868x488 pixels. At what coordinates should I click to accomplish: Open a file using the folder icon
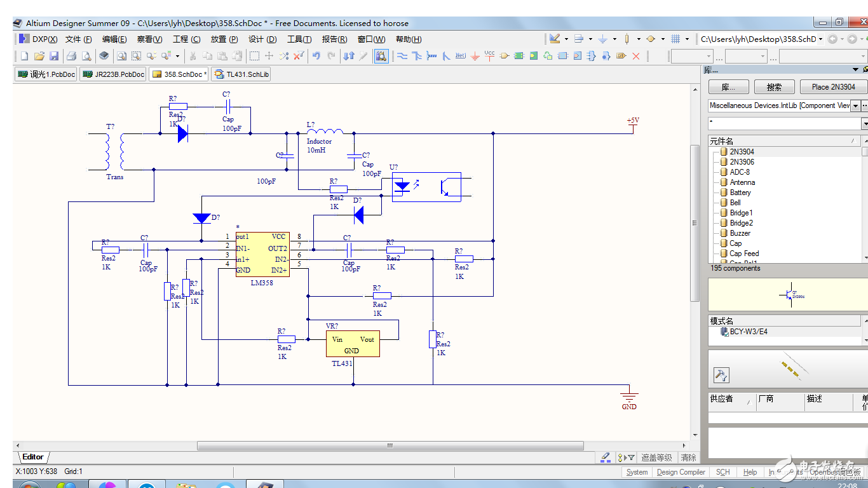pyautogui.click(x=39, y=56)
